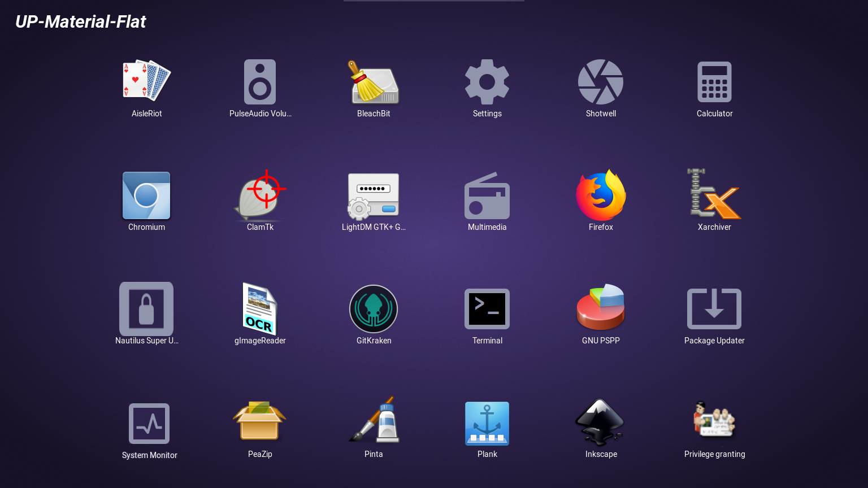The image size is (868, 488).
Task: Open Nautilus Super User lock icon
Action: [146, 309]
